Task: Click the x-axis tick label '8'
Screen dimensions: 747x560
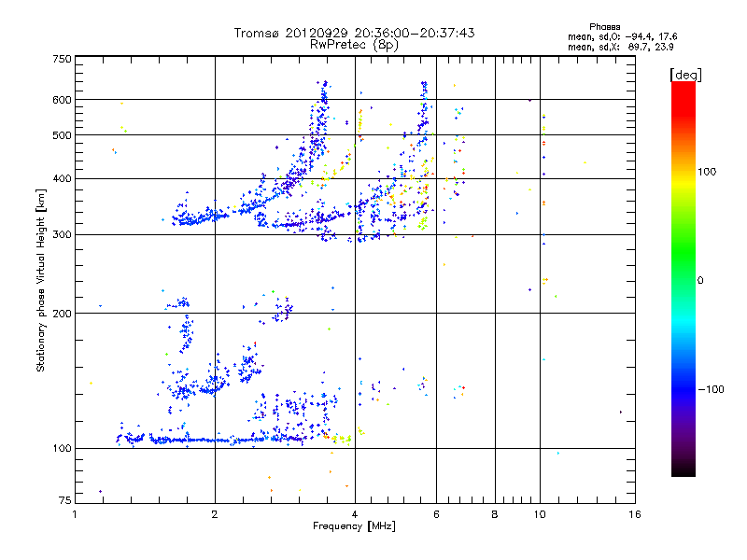Action: point(495,514)
